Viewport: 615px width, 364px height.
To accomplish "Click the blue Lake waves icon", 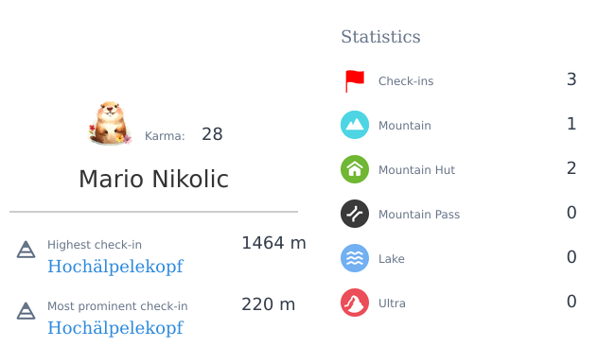I will [x=355, y=258].
